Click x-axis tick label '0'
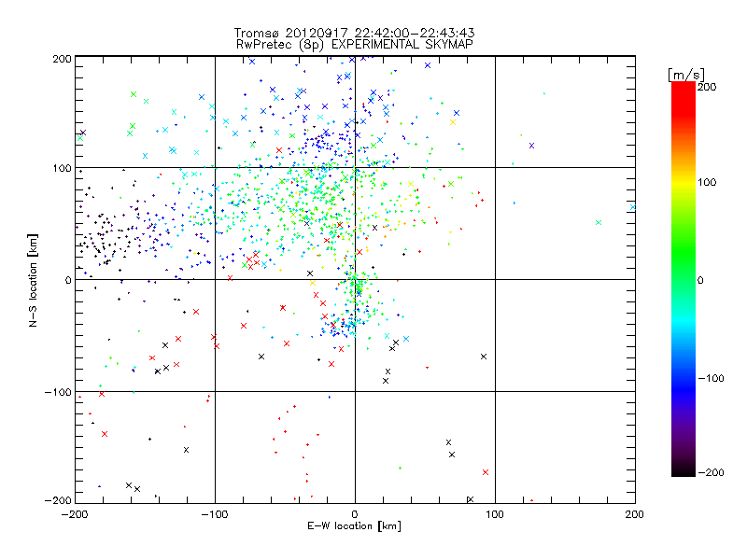 (x=355, y=514)
